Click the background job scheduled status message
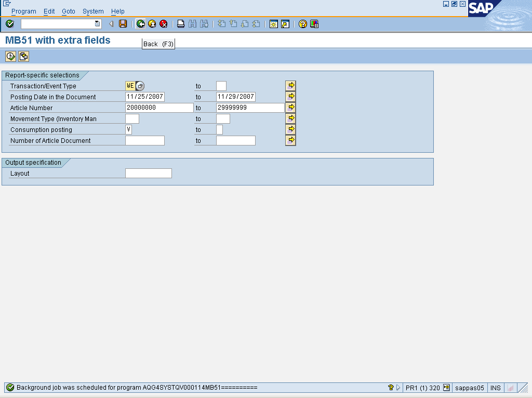Image resolution: width=532 pixels, height=398 pixels. click(x=137, y=388)
